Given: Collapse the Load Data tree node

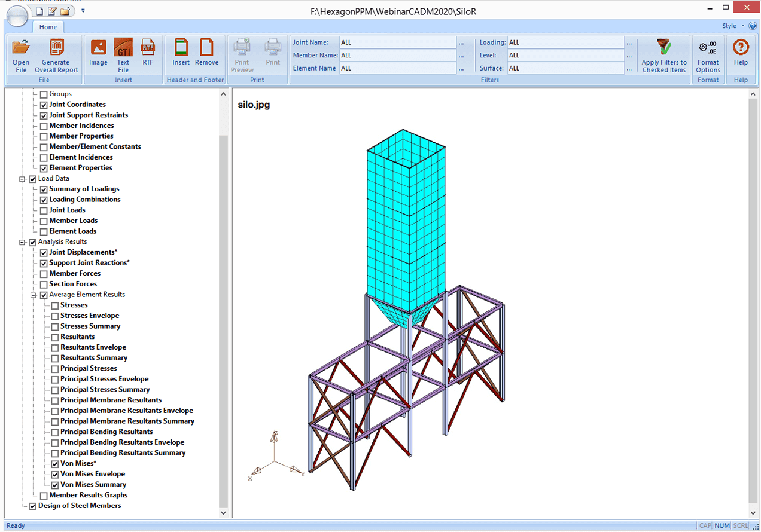Looking at the screenshot, I should 23,179.
